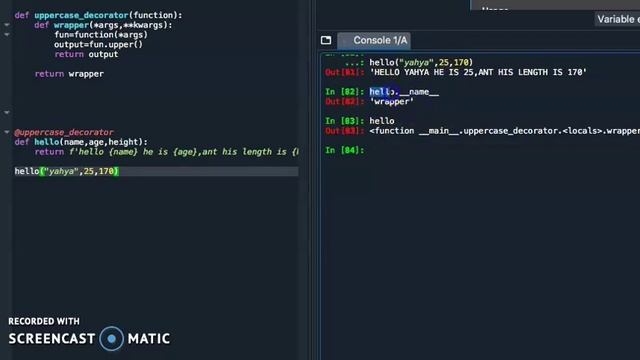Collapse the fold arrow beside the def wrapper line
This screenshot has width=640, height=360.
click(7, 25)
